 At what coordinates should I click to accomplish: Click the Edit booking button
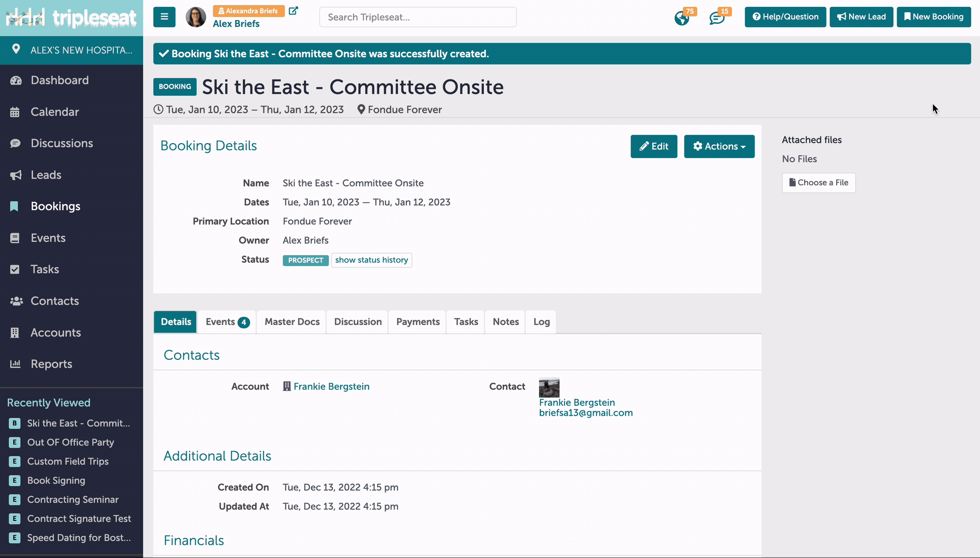point(654,147)
